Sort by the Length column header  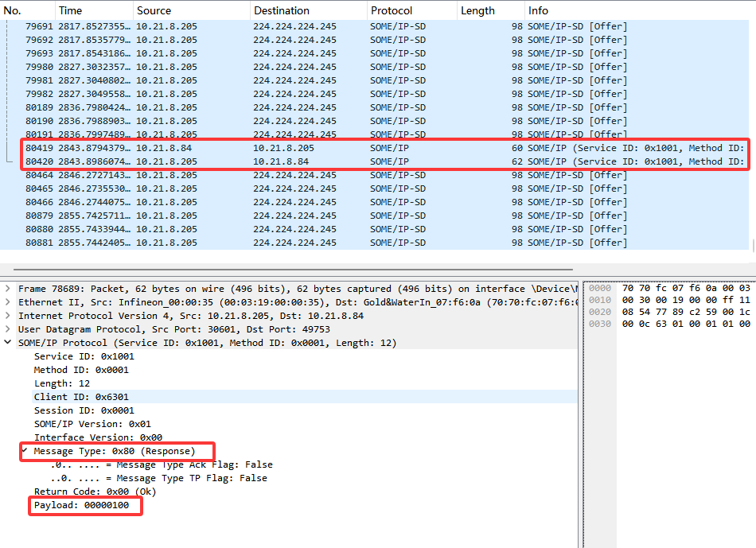(x=490, y=10)
